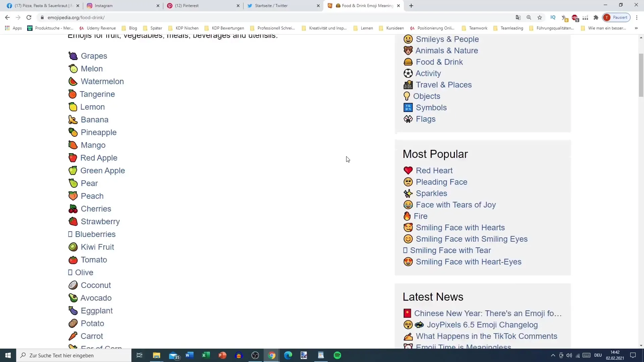
Task: Click the soccer ball Activity icon
Action: (408, 73)
